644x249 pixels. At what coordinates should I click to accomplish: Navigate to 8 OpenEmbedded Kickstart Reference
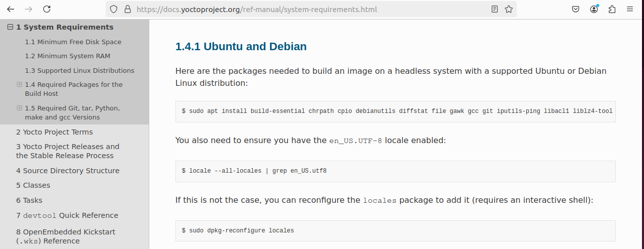pos(66,236)
